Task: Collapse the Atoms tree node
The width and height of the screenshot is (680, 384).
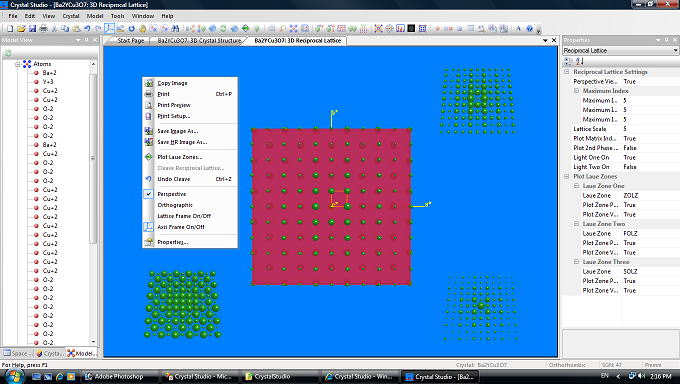Action: pos(18,64)
